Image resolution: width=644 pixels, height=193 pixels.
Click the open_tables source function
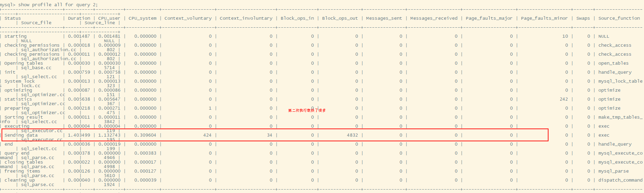coord(614,63)
